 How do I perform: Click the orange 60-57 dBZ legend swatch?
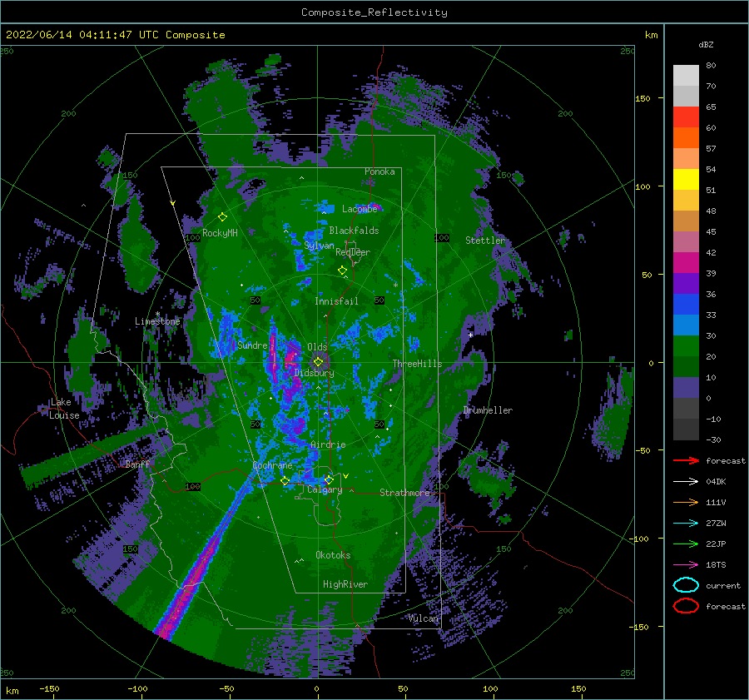click(x=686, y=138)
